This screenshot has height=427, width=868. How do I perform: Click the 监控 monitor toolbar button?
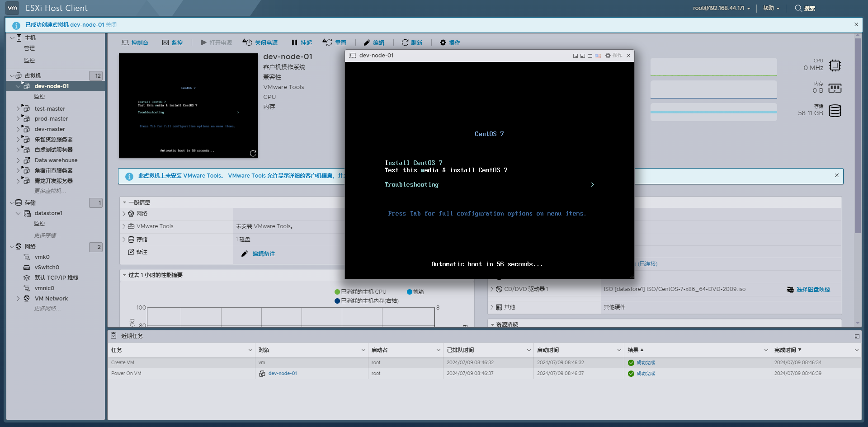(x=172, y=42)
